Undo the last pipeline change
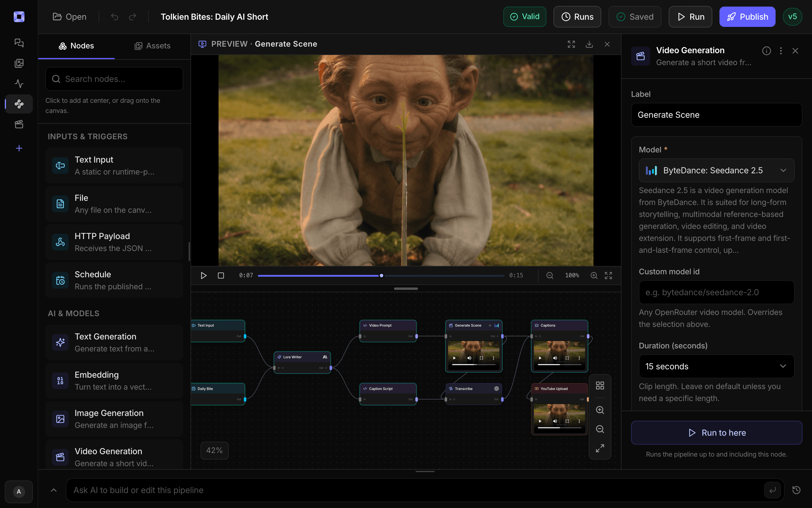The width and height of the screenshot is (812, 508). pos(115,17)
